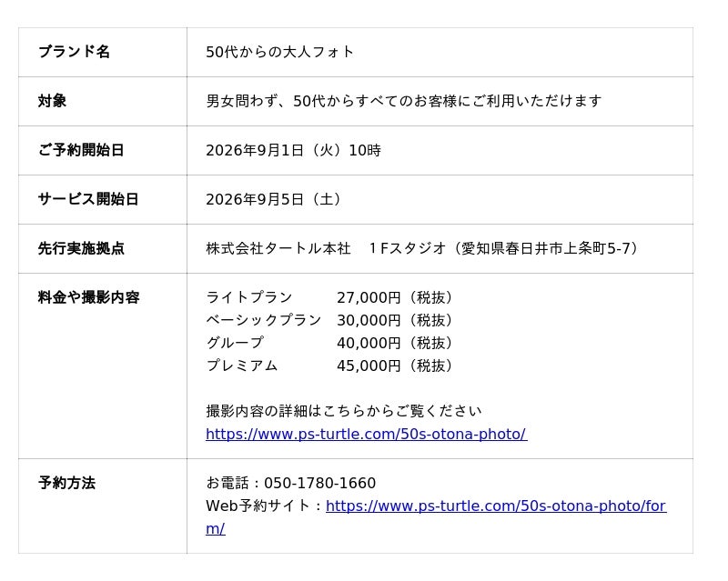Click the ご予約開始日 label

pyautogui.click(x=81, y=150)
